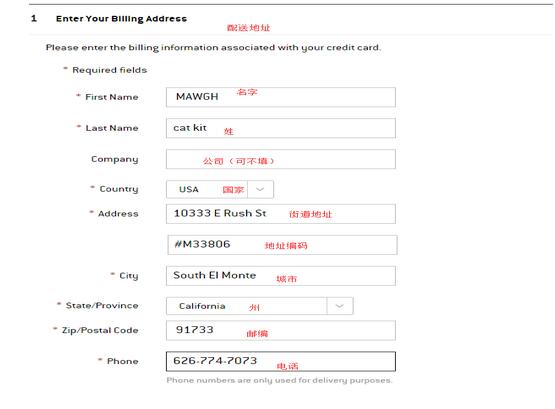The image size is (555, 409).
Task: Open the Country dropdown chevron
Action: point(261,189)
